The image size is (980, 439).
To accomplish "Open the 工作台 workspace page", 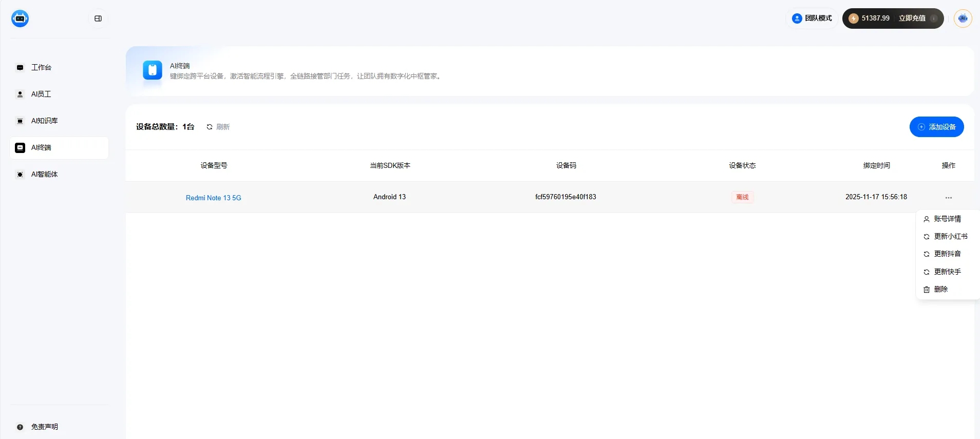I will click(x=41, y=67).
